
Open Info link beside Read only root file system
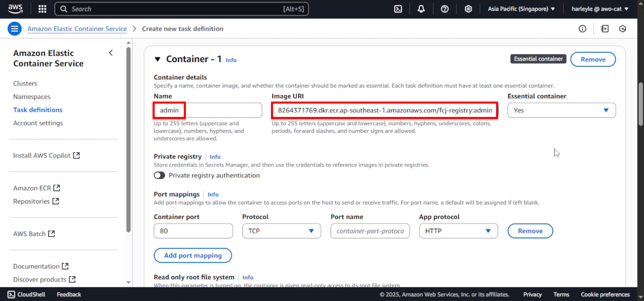click(x=248, y=277)
